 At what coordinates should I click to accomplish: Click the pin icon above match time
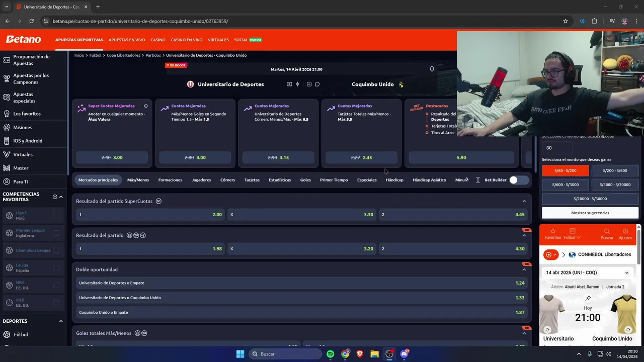pyautogui.click(x=588, y=298)
